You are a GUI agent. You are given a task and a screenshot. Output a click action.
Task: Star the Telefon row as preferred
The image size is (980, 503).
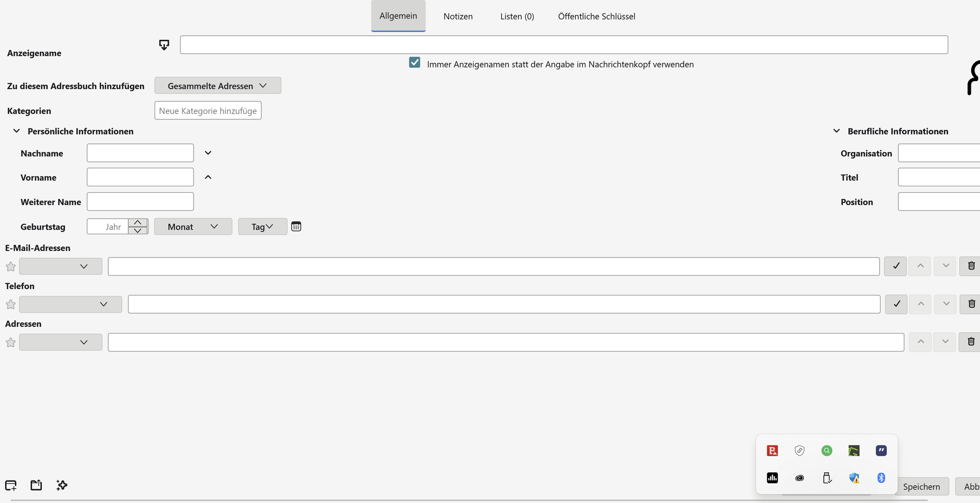pos(11,305)
